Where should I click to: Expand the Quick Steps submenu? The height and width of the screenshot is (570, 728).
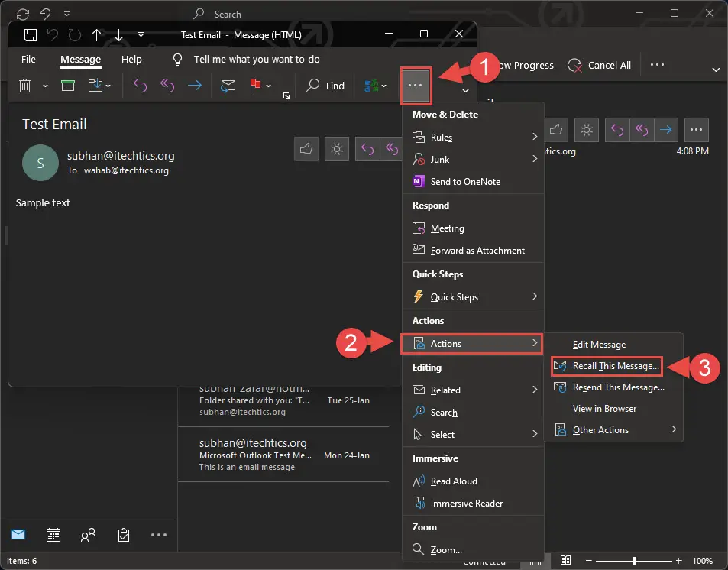(473, 297)
